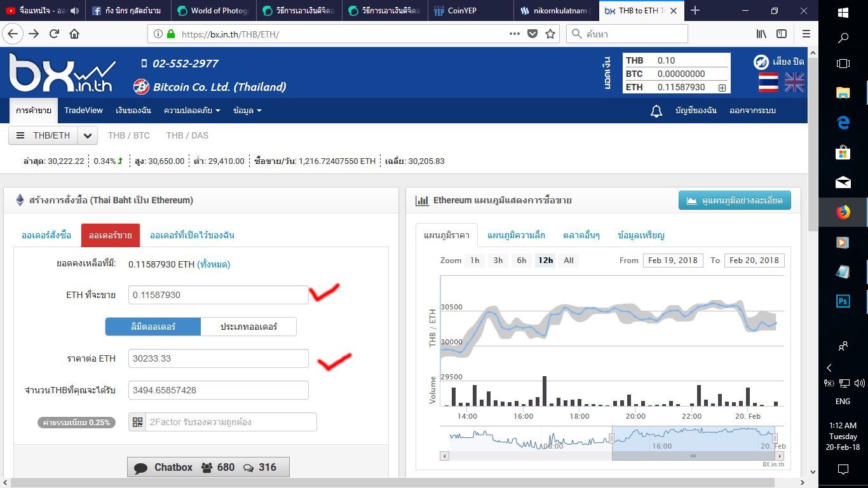Set chart zoom to 6h
The image size is (868, 488).
[x=522, y=261]
